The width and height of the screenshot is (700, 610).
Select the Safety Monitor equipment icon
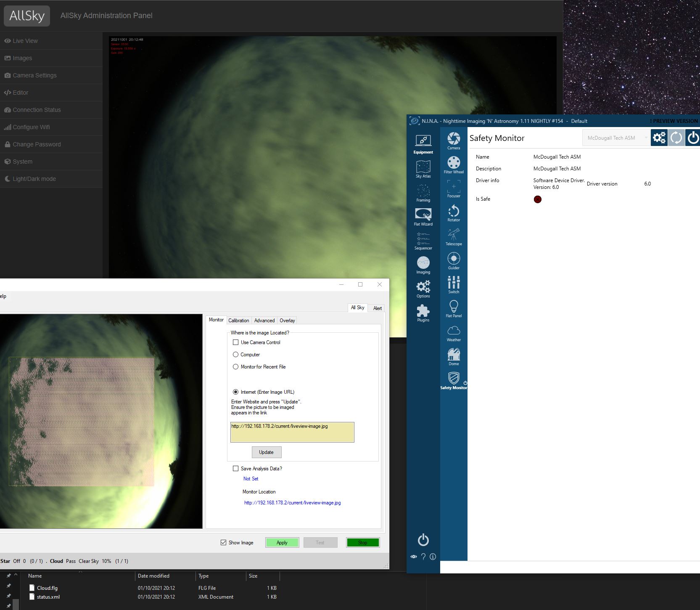coord(454,381)
